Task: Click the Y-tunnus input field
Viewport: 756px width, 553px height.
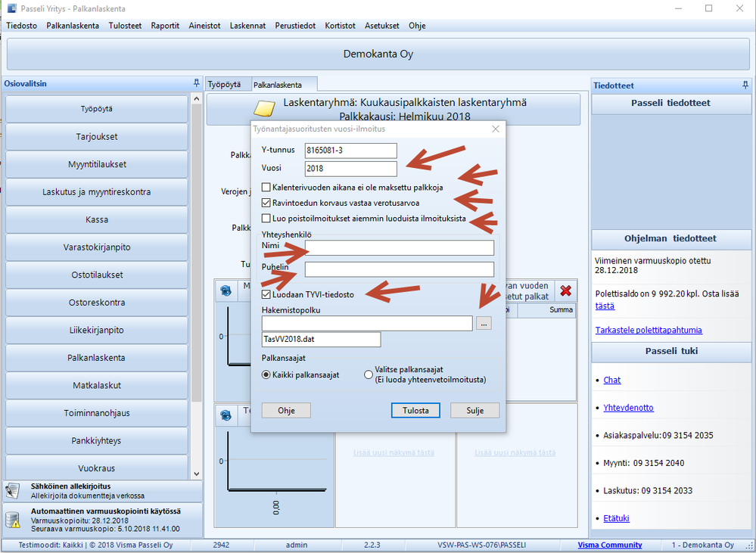Action: (351, 151)
